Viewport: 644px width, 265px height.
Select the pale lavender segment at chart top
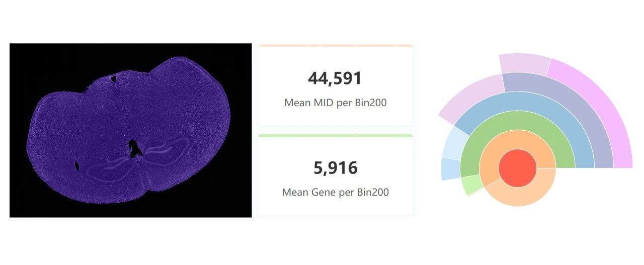523,64
